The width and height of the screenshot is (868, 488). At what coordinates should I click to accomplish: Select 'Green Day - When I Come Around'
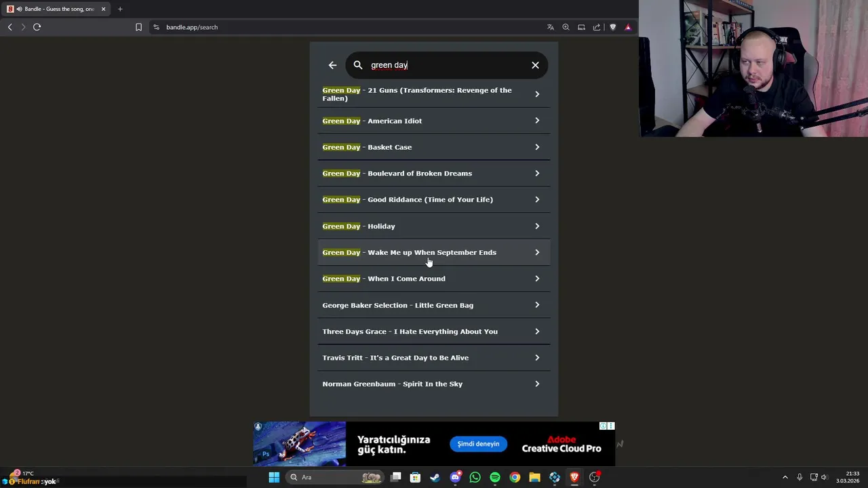433,279
